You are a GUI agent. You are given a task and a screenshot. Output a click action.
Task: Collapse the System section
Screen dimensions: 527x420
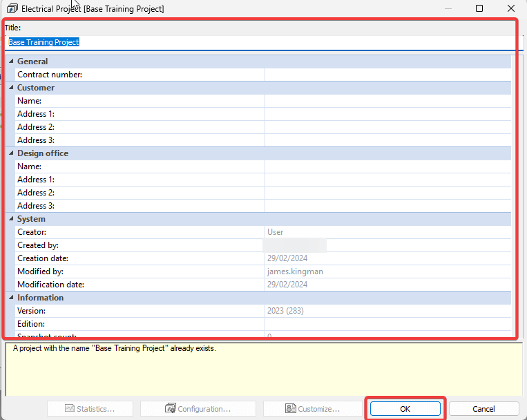pyautogui.click(x=11, y=219)
